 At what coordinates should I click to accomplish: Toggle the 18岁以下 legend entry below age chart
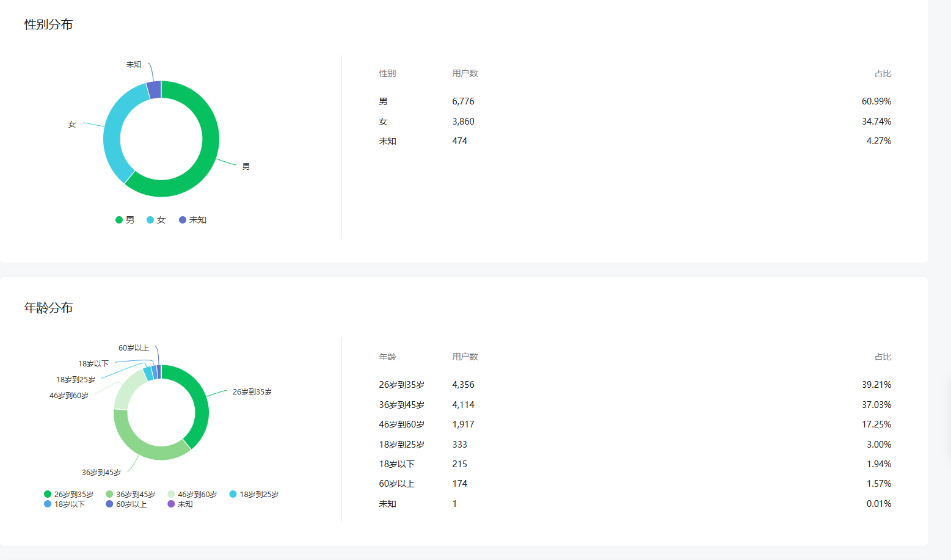[64, 504]
